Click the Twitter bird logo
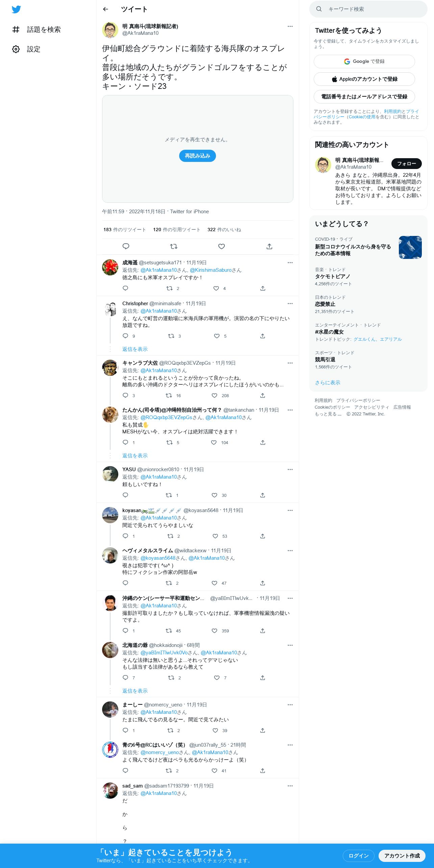Screen dimensions: 434x868 point(16,9)
